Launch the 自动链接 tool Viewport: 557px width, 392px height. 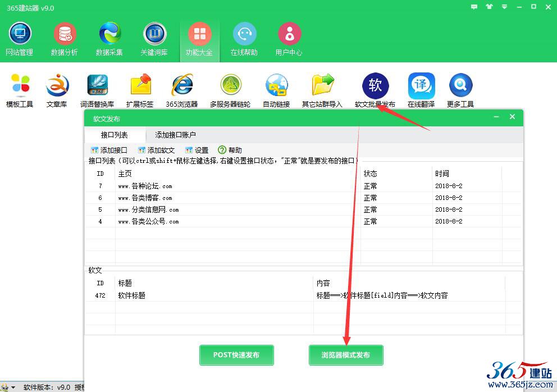[x=276, y=90]
